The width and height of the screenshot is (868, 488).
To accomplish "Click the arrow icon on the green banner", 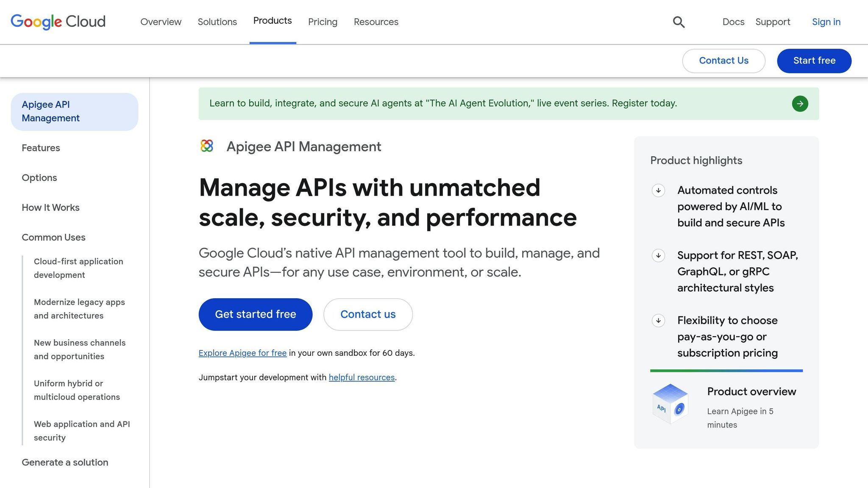I will pos(800,103).
